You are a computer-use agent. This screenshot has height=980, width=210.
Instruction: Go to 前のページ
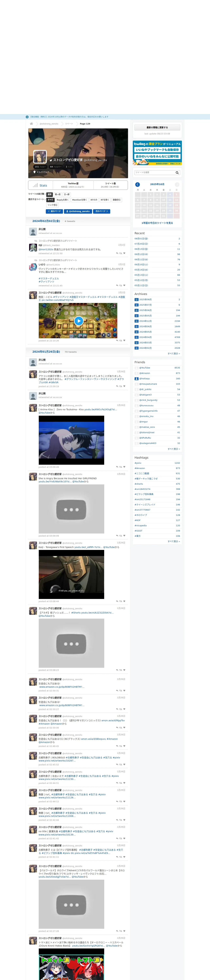[x=54, y=211]
